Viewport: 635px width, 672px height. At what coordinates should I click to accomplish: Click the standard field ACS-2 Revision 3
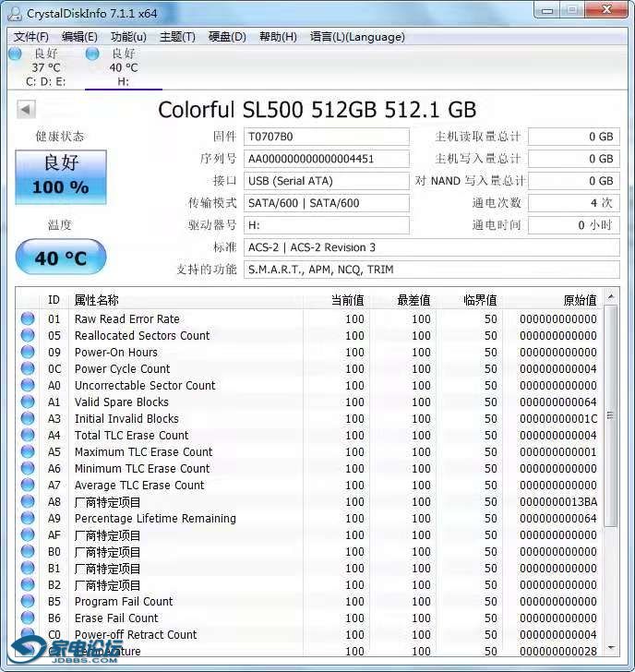pyautogui.click(x=431, y=247)
